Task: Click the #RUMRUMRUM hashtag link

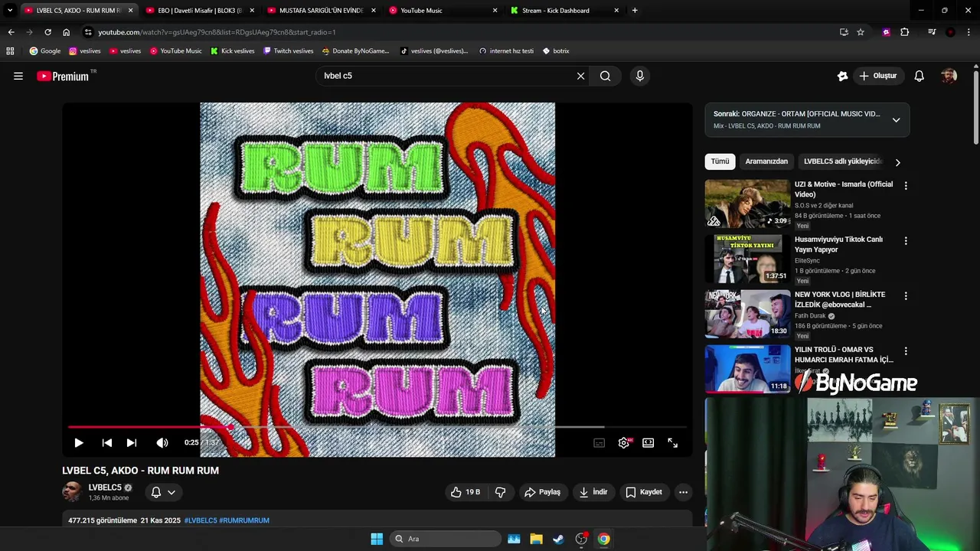Action: click(244, 520)
